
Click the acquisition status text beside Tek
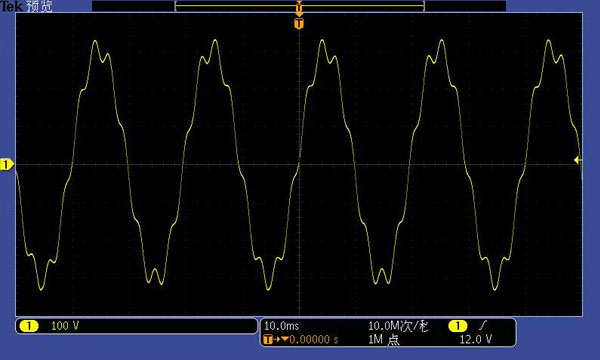pyautogui.click(x=39, y=6)
